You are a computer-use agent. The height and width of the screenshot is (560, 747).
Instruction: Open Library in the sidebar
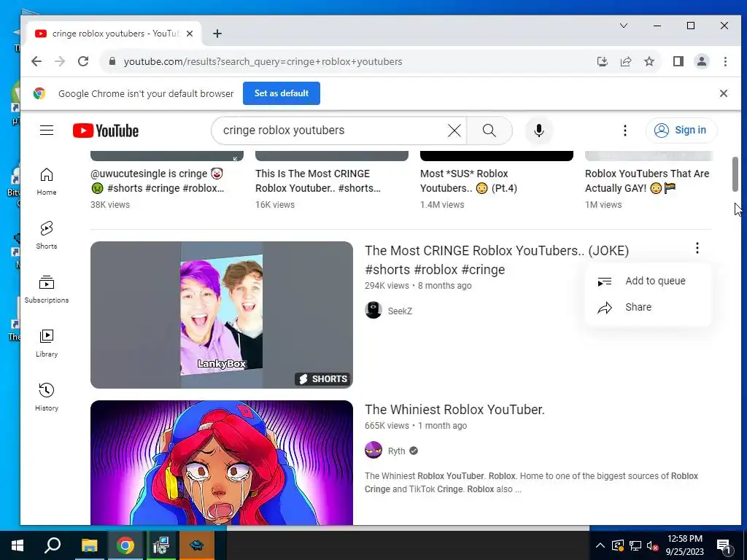point(47,343)
